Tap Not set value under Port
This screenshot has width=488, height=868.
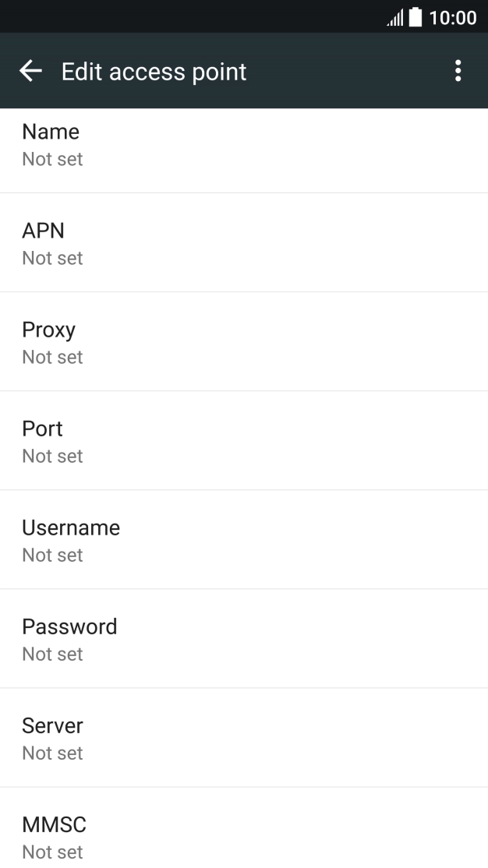pos(52,457)
